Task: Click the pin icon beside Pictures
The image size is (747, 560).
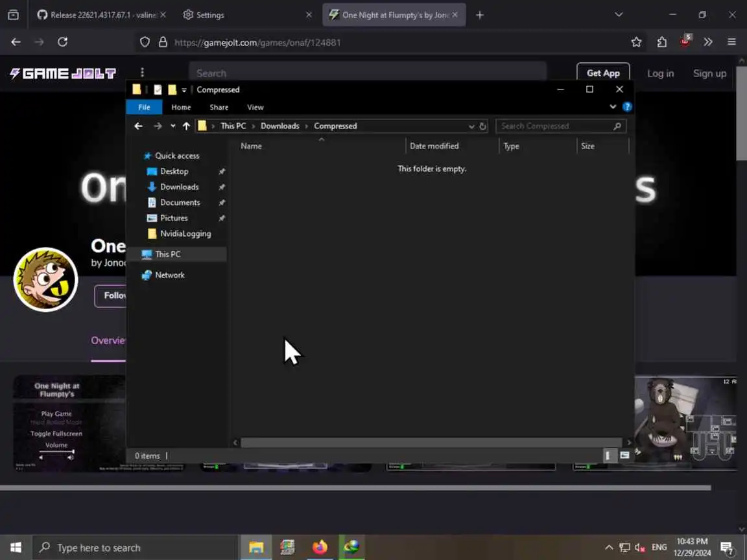Action: (222, 218)
